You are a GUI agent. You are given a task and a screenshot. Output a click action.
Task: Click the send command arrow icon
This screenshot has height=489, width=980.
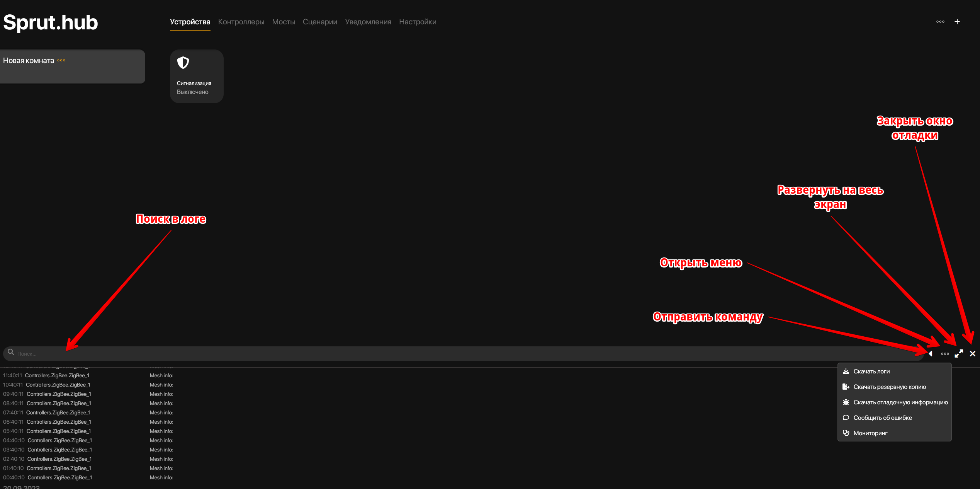coord(931,354)
